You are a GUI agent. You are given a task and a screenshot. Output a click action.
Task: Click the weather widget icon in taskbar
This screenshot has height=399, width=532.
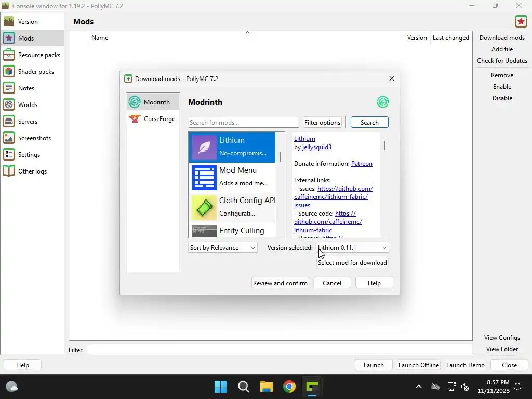click(x=12, y=387)
